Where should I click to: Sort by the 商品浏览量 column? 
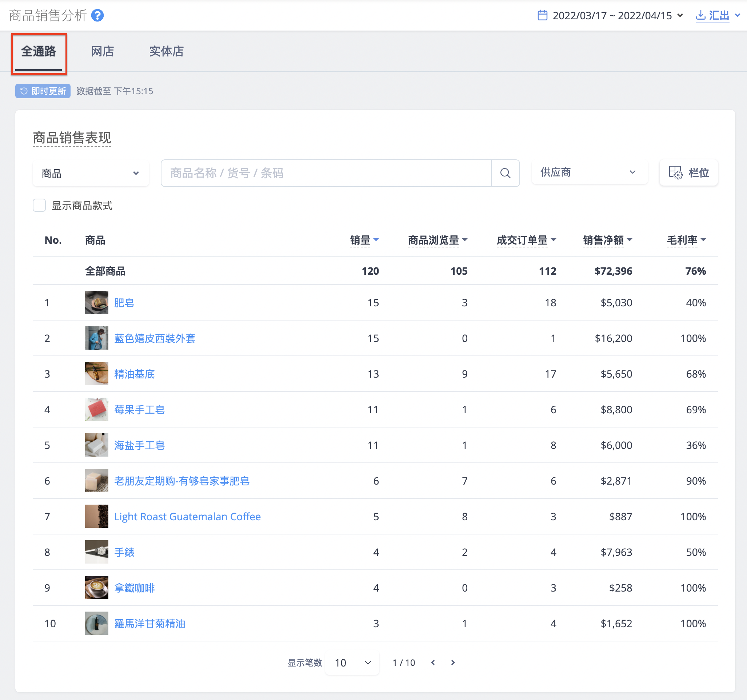click(438, 240)
